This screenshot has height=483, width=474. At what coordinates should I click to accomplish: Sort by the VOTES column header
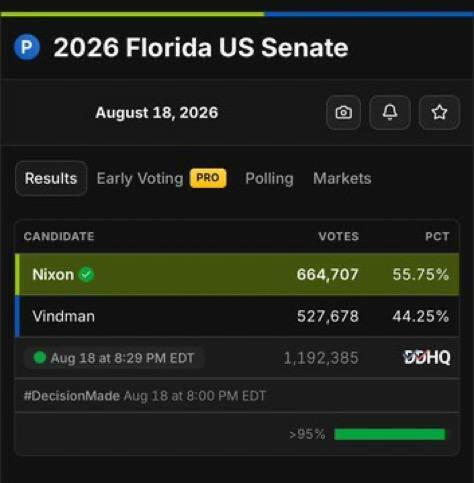[339, 236]
